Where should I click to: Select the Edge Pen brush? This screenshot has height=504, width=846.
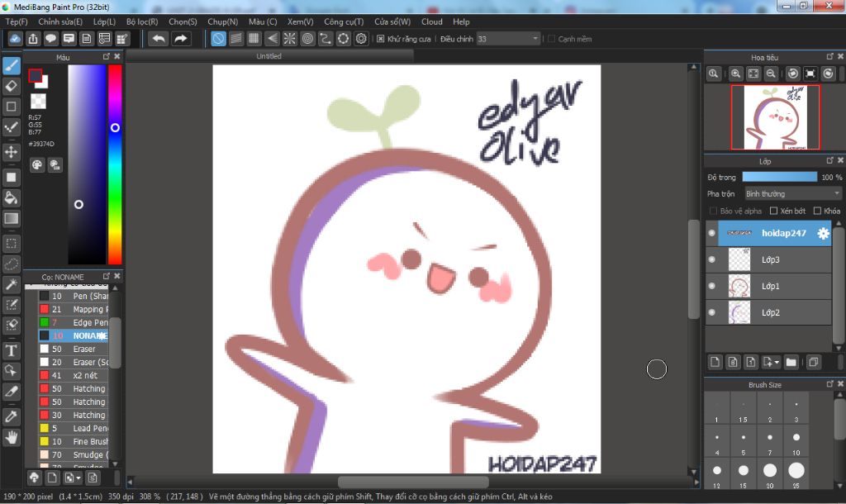click(74, 322)
